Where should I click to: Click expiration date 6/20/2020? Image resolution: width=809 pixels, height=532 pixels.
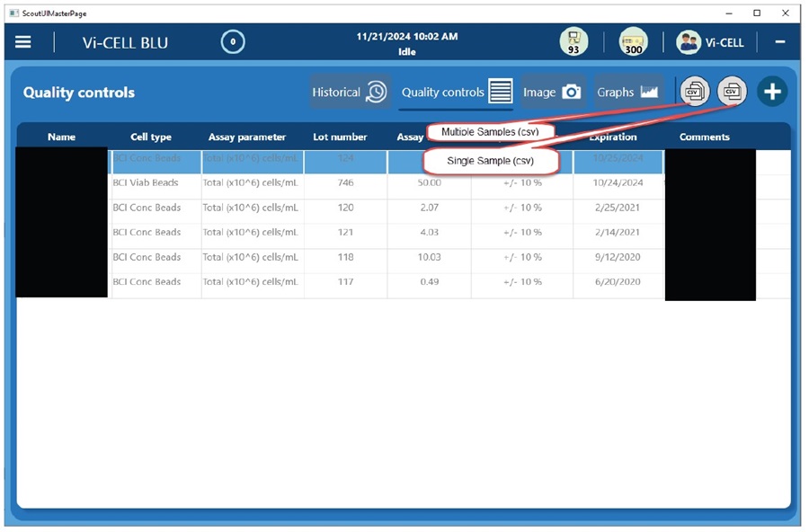tap(618, 282)
